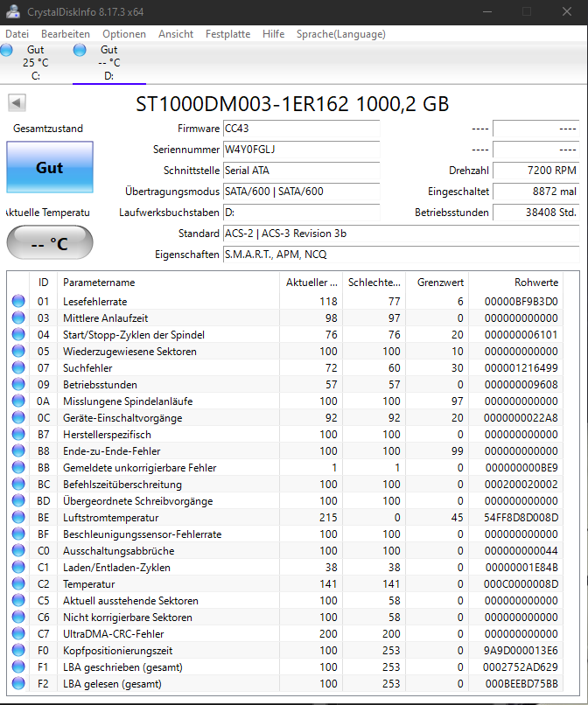Go to previous disk with left arrow
588x705 pixels.
click(17, 103)
